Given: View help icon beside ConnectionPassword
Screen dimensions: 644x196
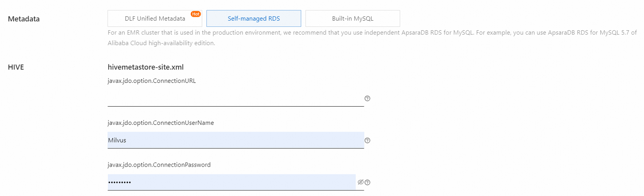Looking at the screenshot, I should [x=367, y=182].
